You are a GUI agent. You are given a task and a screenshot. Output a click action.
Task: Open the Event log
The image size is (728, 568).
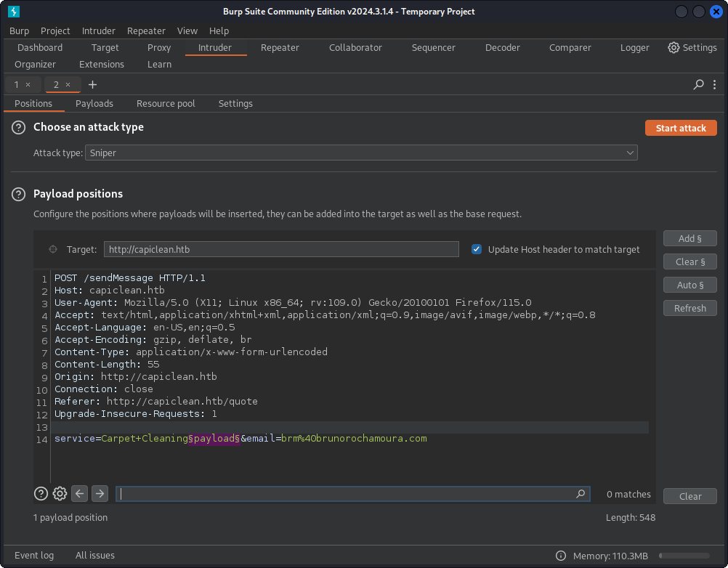(x=34, y=556)
